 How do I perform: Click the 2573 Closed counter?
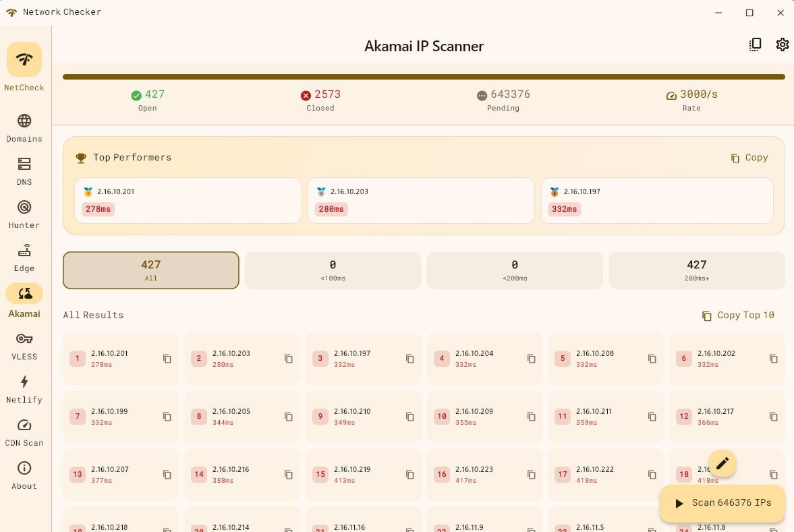click(x=320, y=100)
